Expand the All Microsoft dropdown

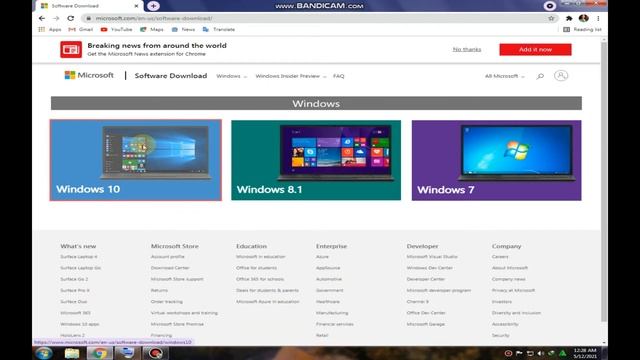pos(504,76)
